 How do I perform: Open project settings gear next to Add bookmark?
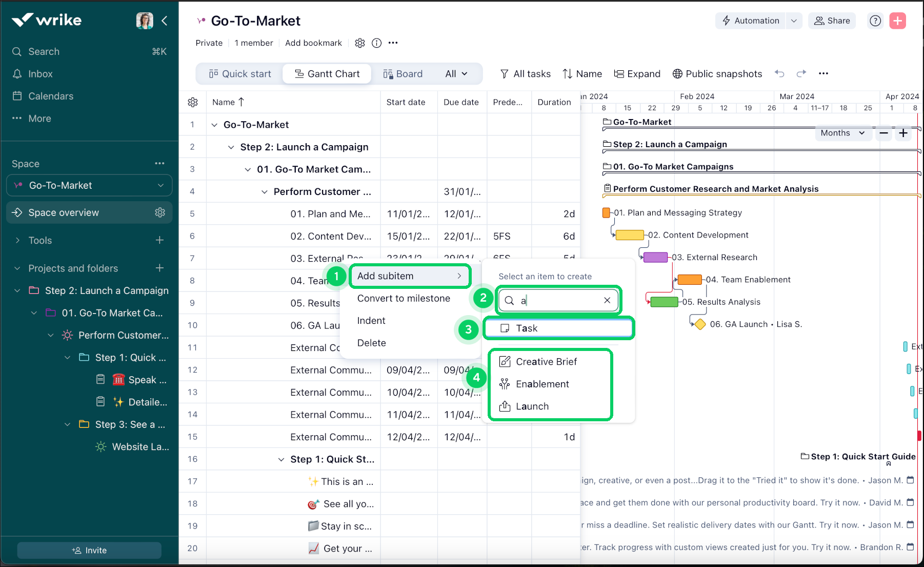click(x=359, y=43)
